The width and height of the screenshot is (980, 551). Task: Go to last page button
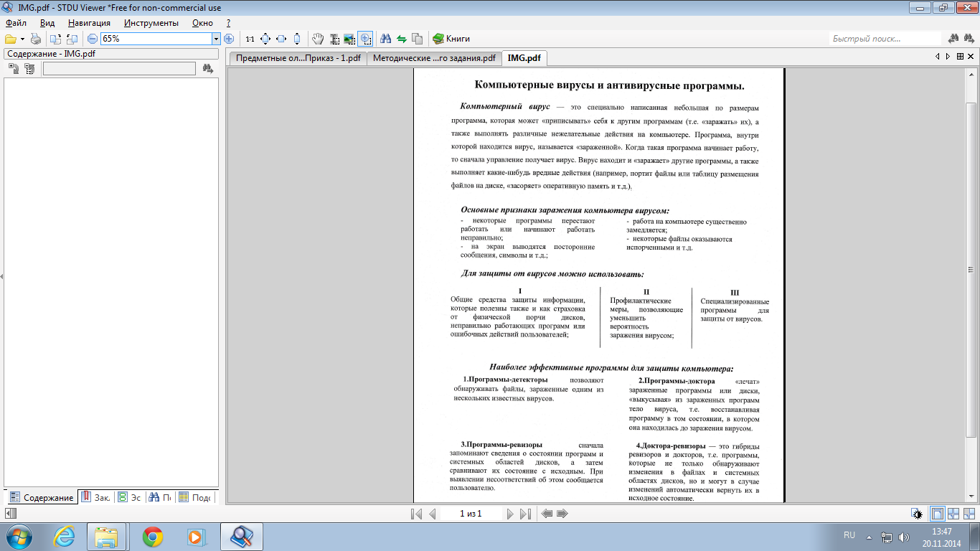(x=525, y=514)
